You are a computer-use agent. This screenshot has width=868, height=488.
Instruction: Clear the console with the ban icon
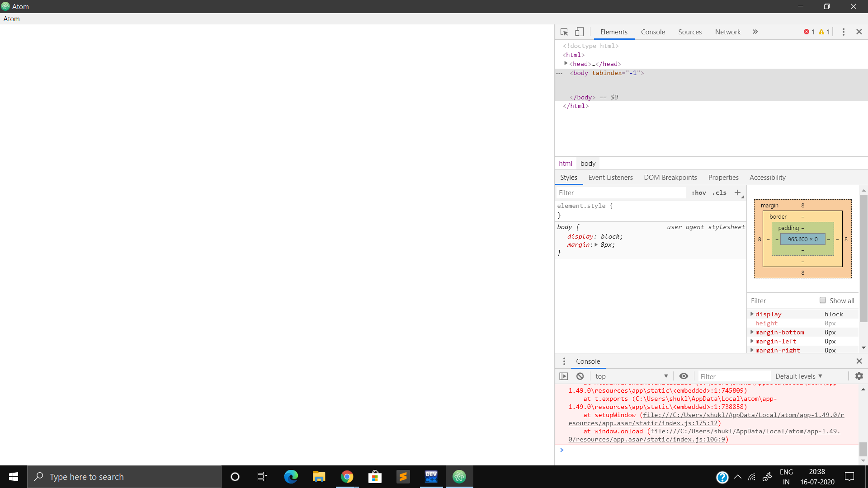click(x=580, y=376)
